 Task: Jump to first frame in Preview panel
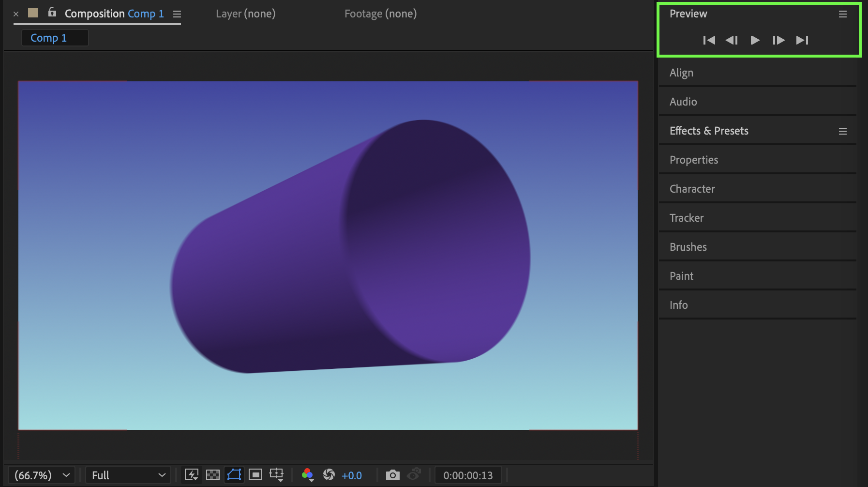coord(709,40)
